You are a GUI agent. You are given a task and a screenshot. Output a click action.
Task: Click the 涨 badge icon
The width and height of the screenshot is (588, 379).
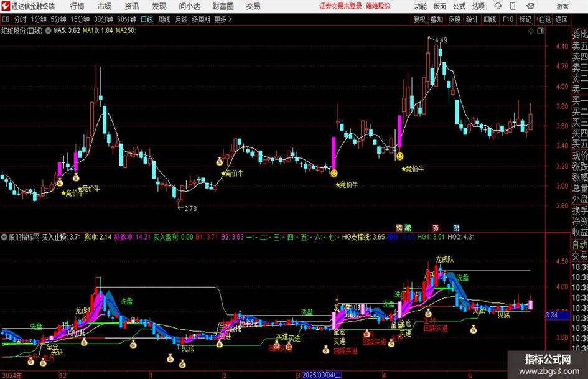tap(436, 228)
